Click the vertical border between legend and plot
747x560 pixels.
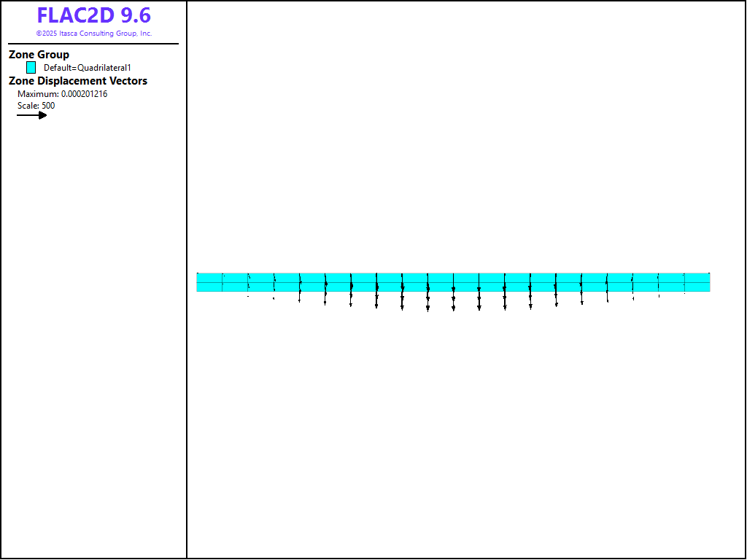tap(187, 292)
